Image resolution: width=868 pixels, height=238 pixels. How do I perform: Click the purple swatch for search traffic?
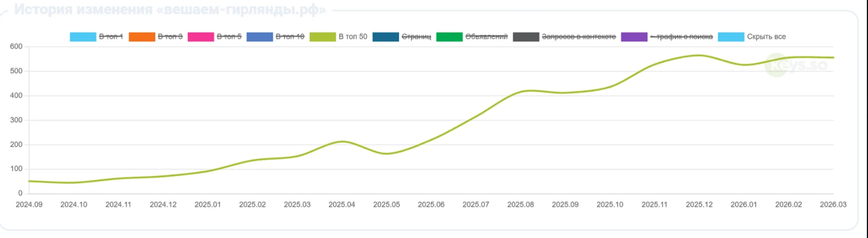pos(634,37)
